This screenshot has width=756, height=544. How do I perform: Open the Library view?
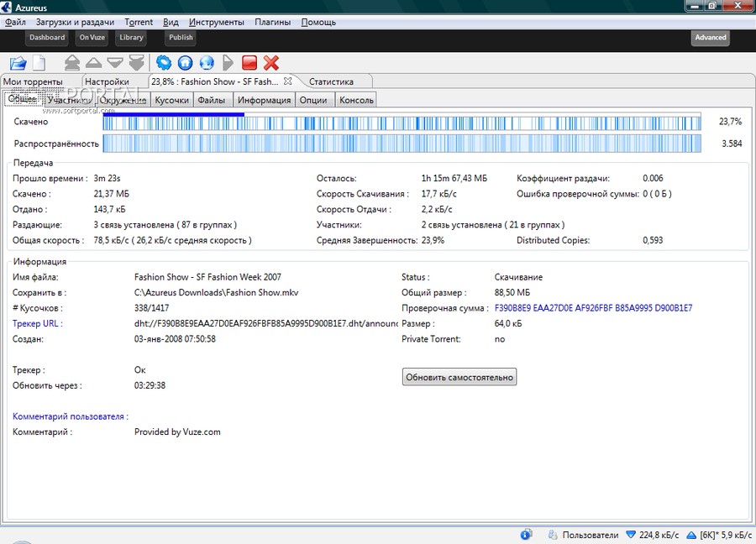tap(131, 38)
